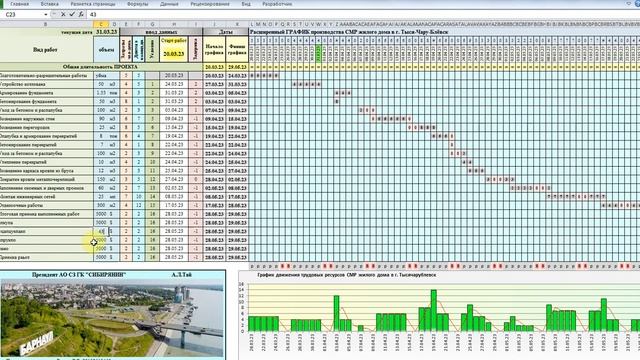640x360 pixels.
Task: Select the ввод данных header cell
Action: pyautogui.click(x=161, y=32)
